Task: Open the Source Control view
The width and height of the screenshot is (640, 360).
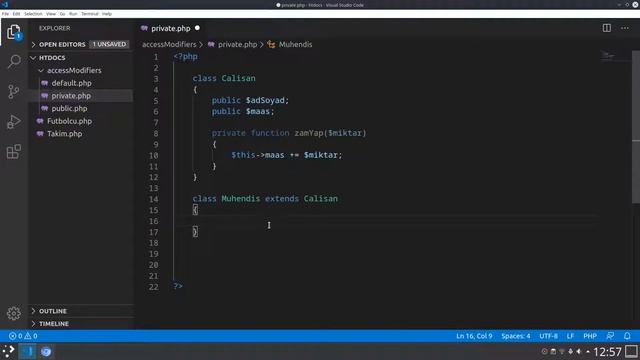Action: pyautogui.click(x=13, y=91)
